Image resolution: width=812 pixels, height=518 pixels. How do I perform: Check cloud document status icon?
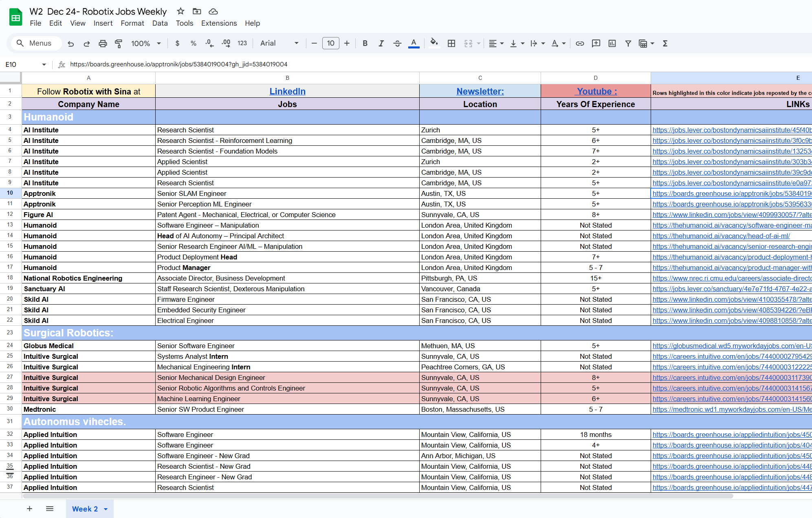coord(213,11)
